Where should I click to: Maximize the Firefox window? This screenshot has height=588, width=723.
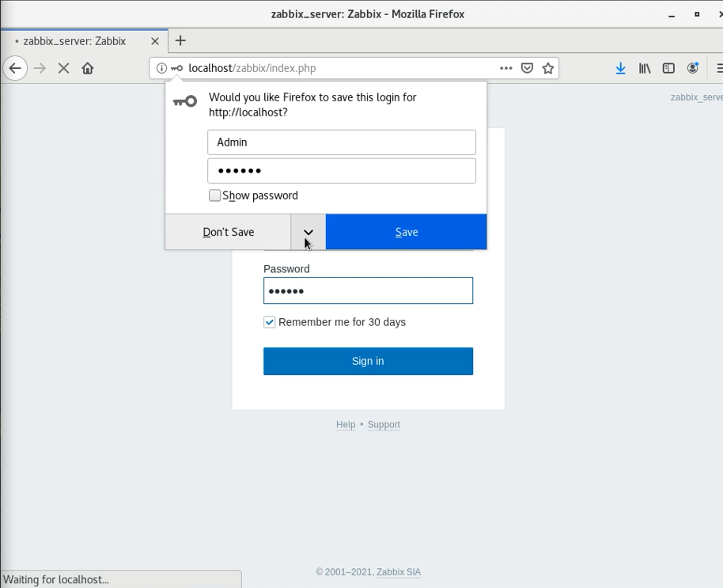click(697, 14)
